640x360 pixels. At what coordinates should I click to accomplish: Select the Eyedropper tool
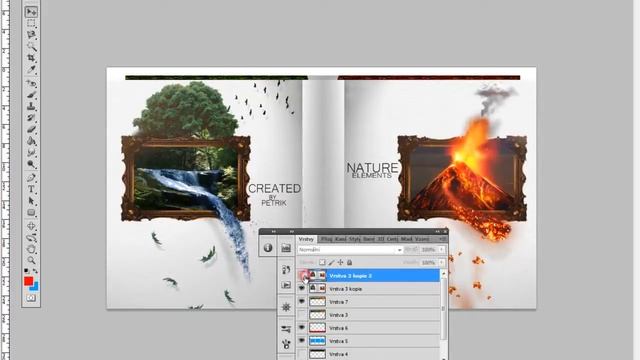pyautogui.click(x=31, y=69)
